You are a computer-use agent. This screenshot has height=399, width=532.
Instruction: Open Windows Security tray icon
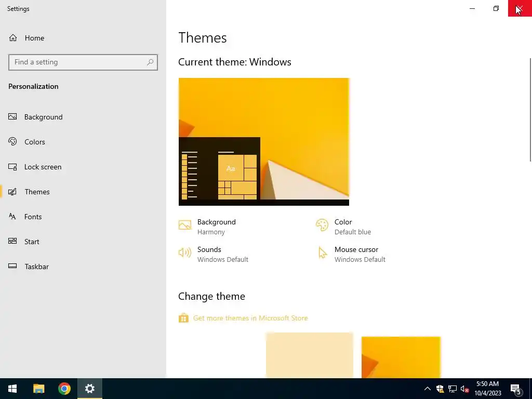440,389
